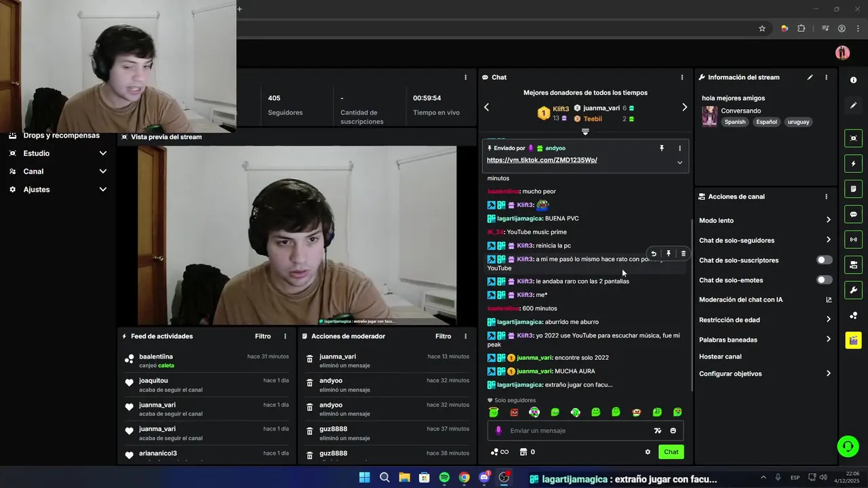This screenshot has width=868, height=488.
Task: Toggle Chat de solo-suscriptores switch
Action: [x=824, y=260]
